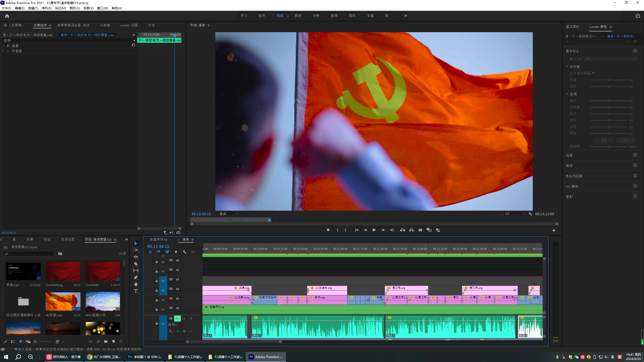Click the 自动 tone button
The image size is (644, 362).
tap(625, 140)
